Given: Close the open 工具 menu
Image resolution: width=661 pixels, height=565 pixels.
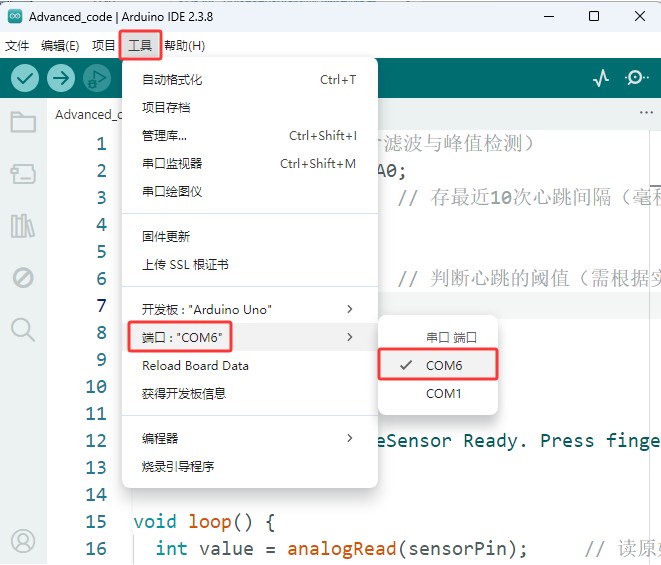Looking at the screenshot, I should click(x=140, y=46).
